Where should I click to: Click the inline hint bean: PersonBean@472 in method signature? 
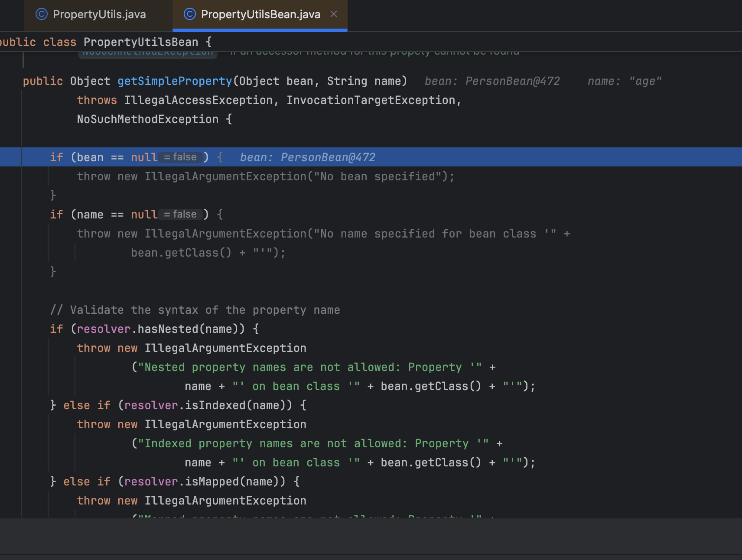(492, 81)
